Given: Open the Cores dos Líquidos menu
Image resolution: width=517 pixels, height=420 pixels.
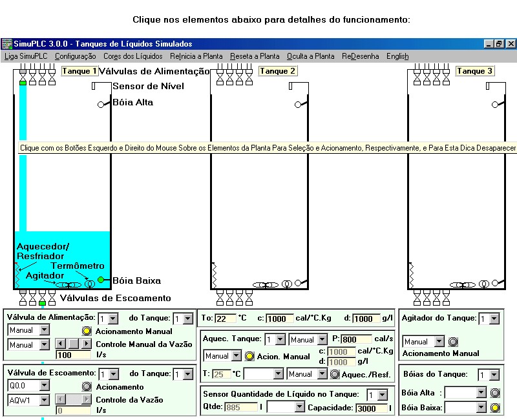Looking at the screenshot, I should [x=133, y=56].
